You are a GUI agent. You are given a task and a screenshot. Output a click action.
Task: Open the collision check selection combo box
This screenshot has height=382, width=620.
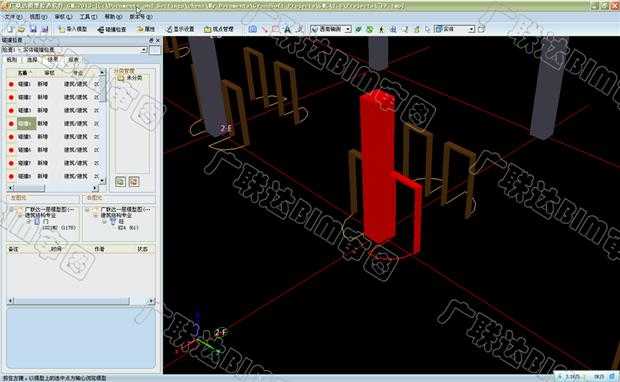point(75,50)
